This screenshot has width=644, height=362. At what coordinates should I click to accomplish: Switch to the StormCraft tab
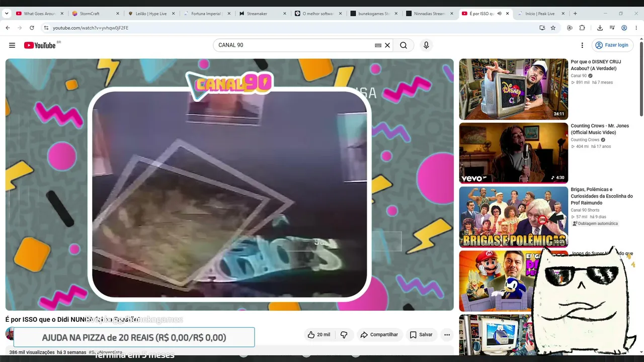point(96,14)
